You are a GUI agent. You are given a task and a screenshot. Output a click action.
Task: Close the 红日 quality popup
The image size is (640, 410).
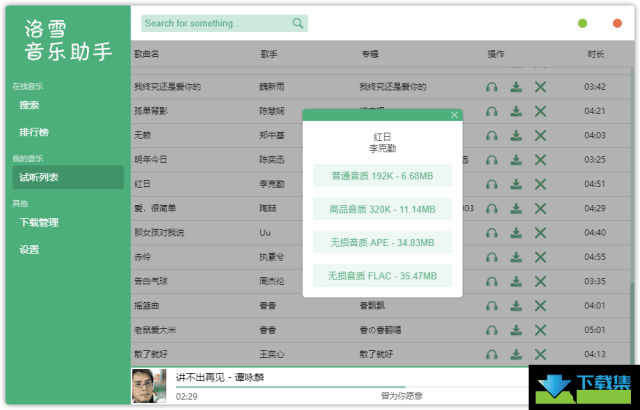[x=454, y=115]
